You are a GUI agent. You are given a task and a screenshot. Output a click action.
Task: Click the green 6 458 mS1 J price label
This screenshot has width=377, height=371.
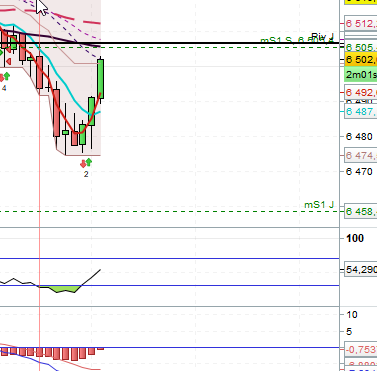click(x=361, y=211)
